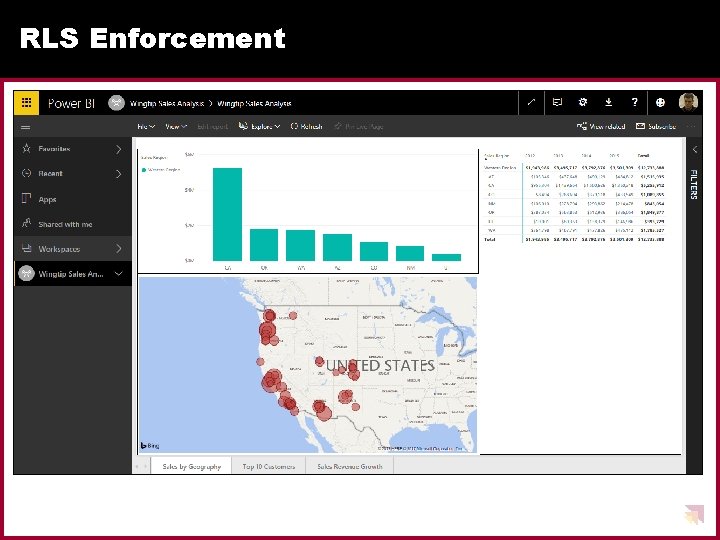Screen dimensions: 720x540
Task: Click the Refresh button
Action: [306, 126]
